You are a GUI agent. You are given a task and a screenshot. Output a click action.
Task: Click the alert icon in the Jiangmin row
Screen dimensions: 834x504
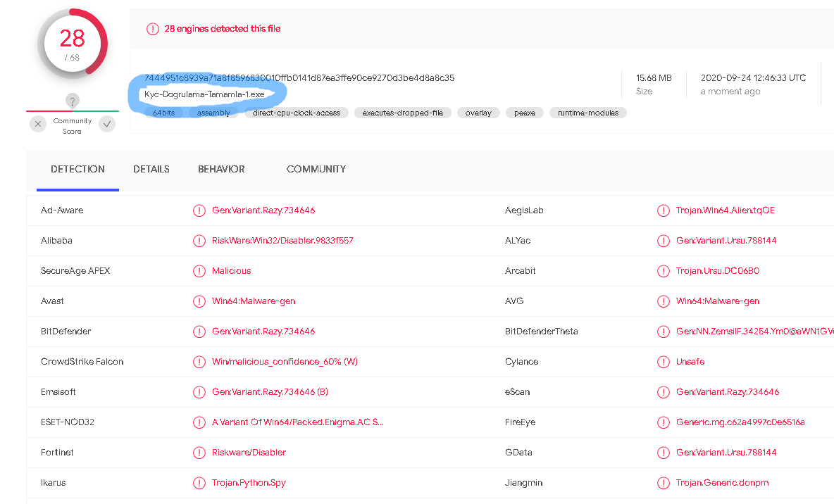(x=664, y=484)
